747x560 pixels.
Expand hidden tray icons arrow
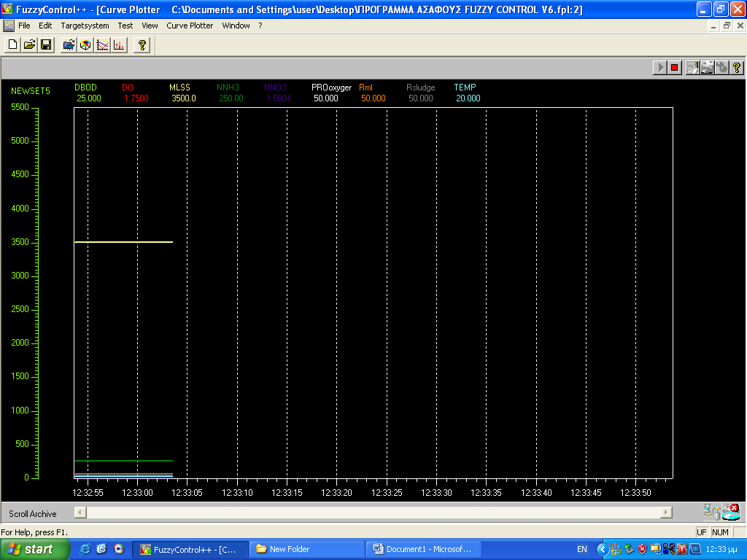point(602,550)
